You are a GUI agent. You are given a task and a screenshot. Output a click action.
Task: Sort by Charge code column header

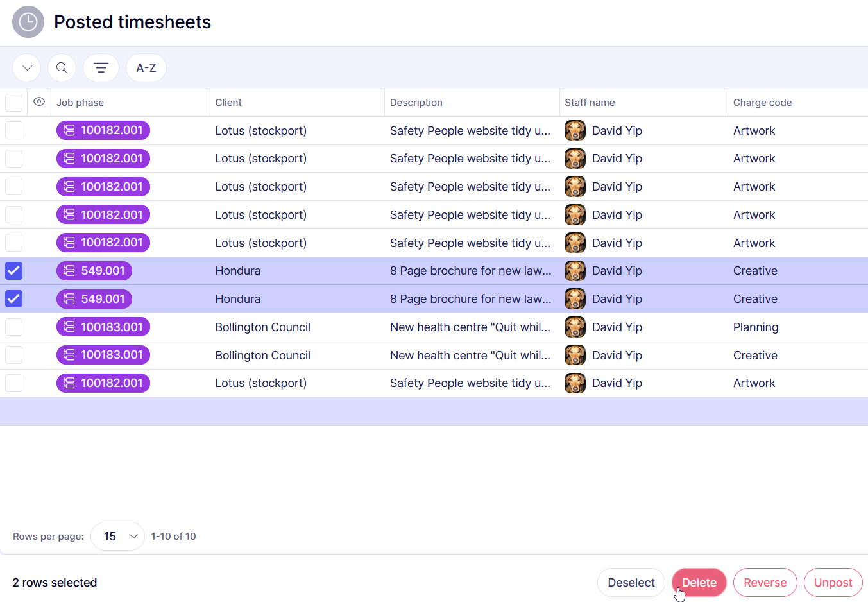click(x=762, y=103)
